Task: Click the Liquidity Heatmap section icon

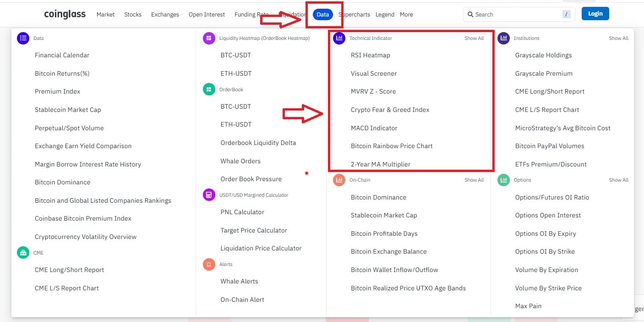Action: (209, 38)
